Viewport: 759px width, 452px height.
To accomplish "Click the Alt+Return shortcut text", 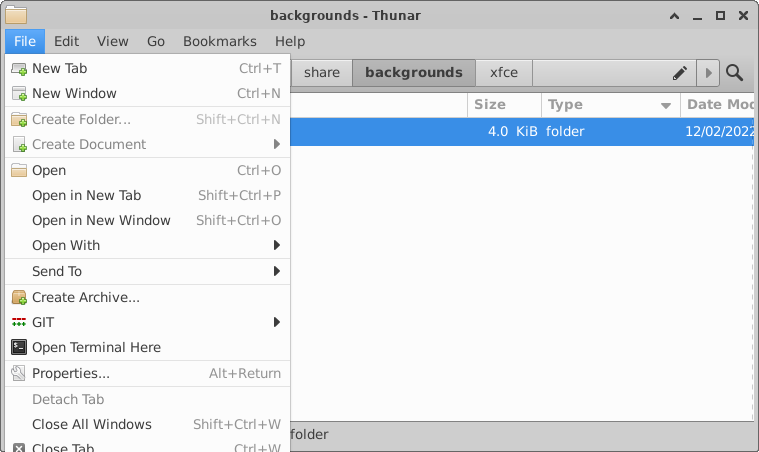I will coord(245,374).
